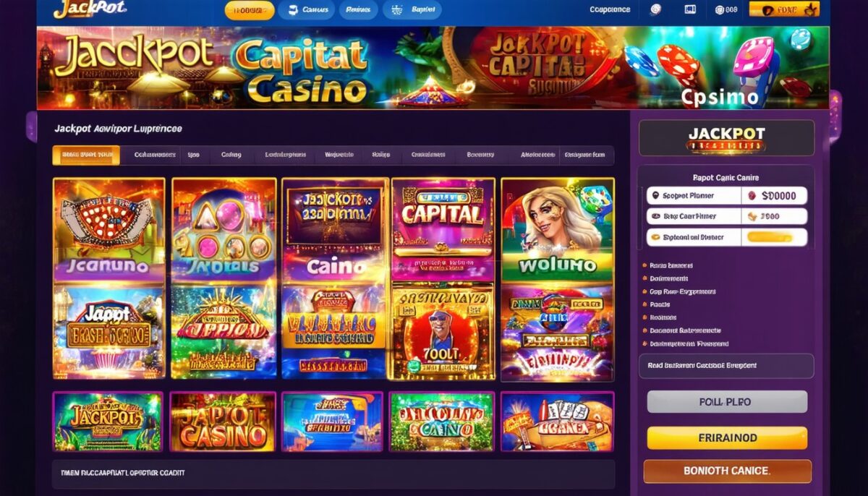Click the Jackpot logo in the header
The height and width of the screenshot is (496, 868).
pyautogui.click(x=90, y=9)
